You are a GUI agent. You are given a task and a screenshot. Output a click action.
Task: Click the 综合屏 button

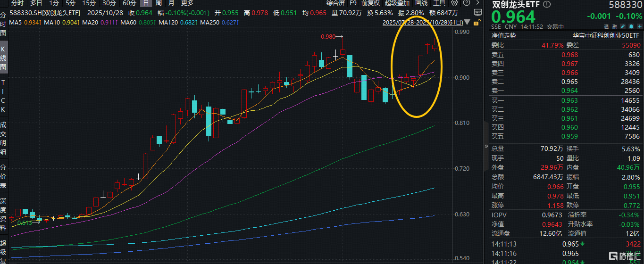(x=335, y=2)
